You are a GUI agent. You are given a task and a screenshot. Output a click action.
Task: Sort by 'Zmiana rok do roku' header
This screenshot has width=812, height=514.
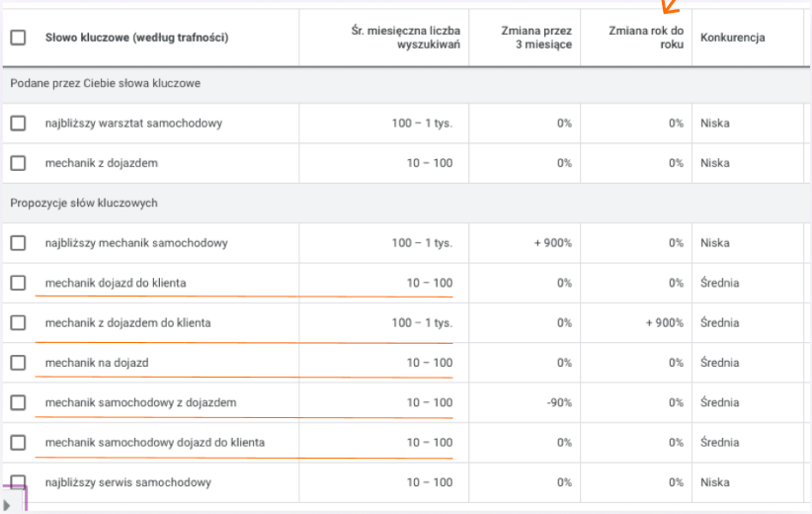point(646,38)
